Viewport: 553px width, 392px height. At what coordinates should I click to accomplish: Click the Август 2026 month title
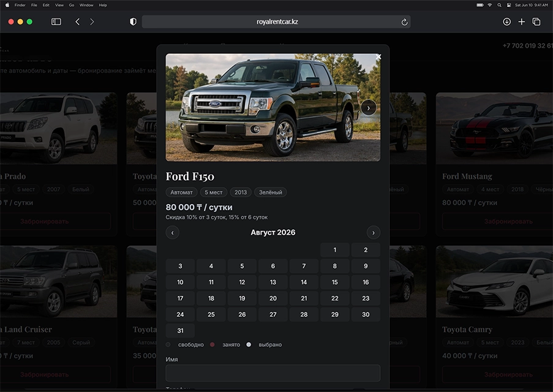click(273, 233)
